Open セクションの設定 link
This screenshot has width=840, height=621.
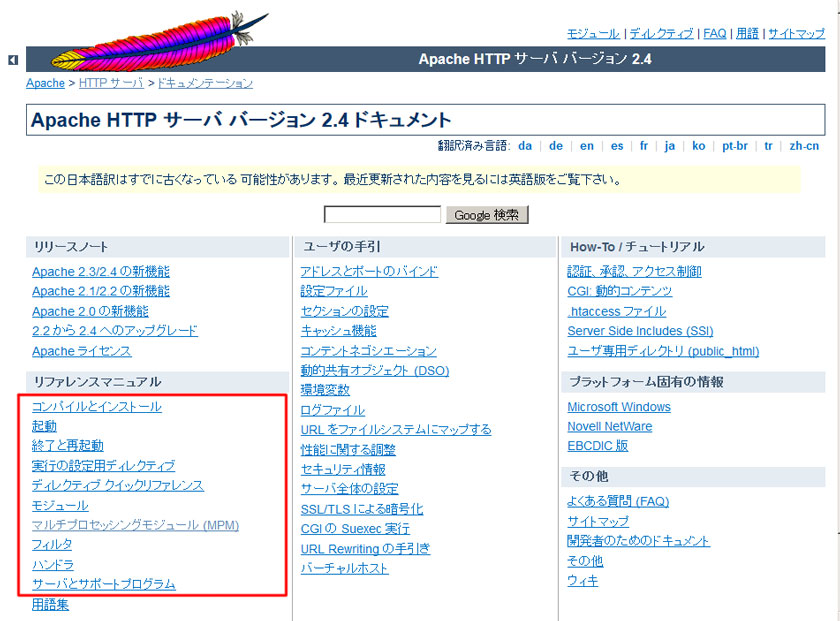(x=345, y=311)
